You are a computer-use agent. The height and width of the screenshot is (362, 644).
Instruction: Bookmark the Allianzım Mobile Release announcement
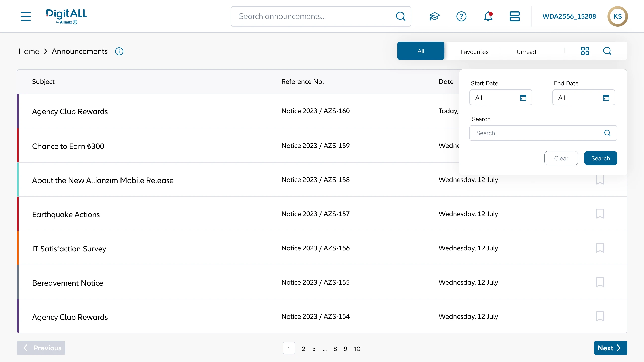(600, 180)
